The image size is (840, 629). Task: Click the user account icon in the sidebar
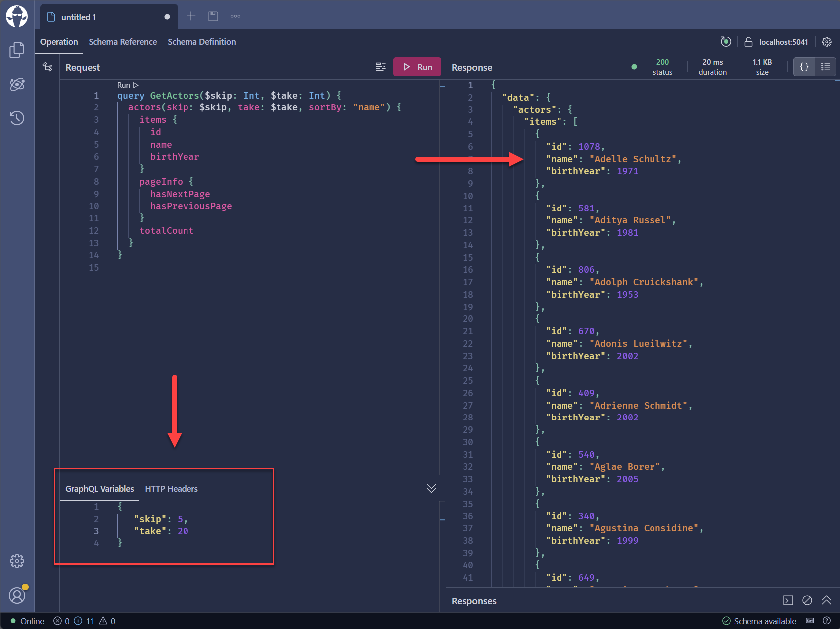(x=17, y=595)
